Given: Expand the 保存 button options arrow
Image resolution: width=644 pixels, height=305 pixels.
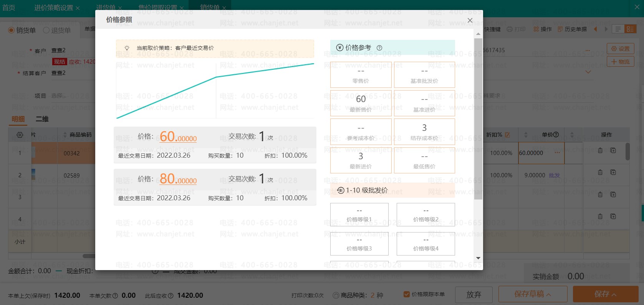Looking at the screenshot, I should click(x=614, y=295).
